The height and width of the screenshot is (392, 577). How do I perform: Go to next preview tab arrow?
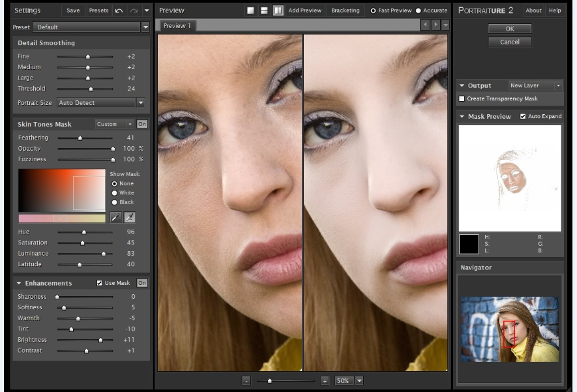point(436,25)
